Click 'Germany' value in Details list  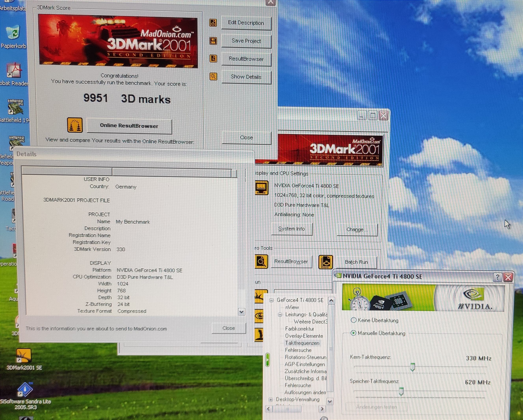tap(126, 187)
